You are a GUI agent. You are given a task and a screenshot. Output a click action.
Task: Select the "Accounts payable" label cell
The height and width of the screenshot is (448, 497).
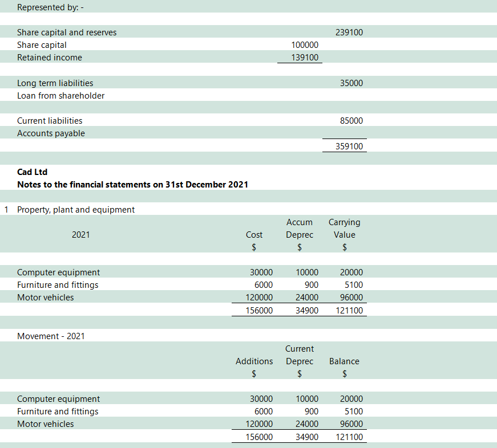51,133
